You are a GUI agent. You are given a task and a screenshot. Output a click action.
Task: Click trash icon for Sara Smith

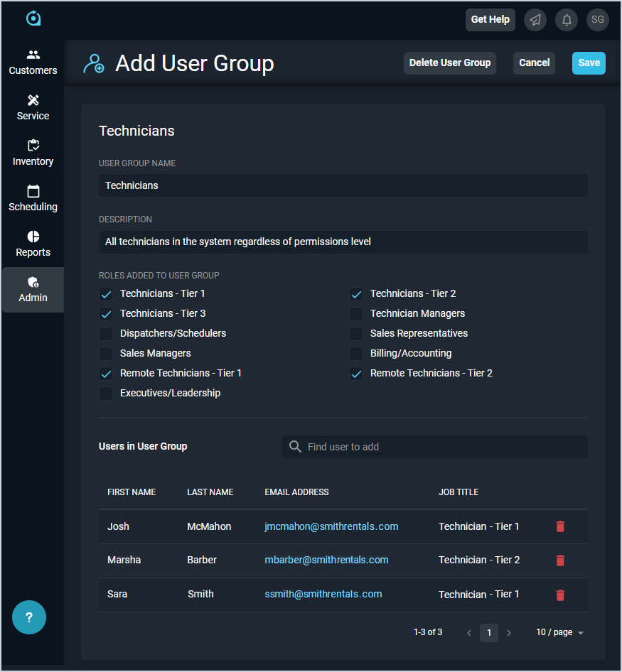point(560,595)
